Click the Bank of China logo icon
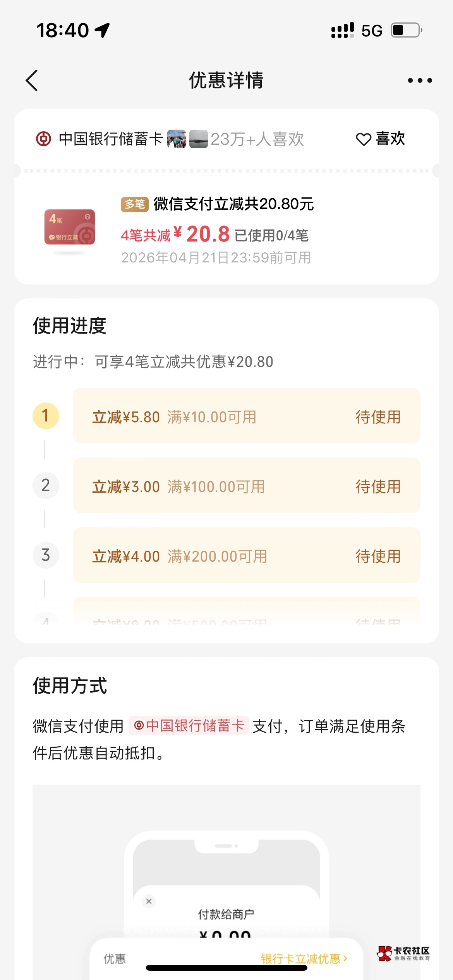 point(44,139)
